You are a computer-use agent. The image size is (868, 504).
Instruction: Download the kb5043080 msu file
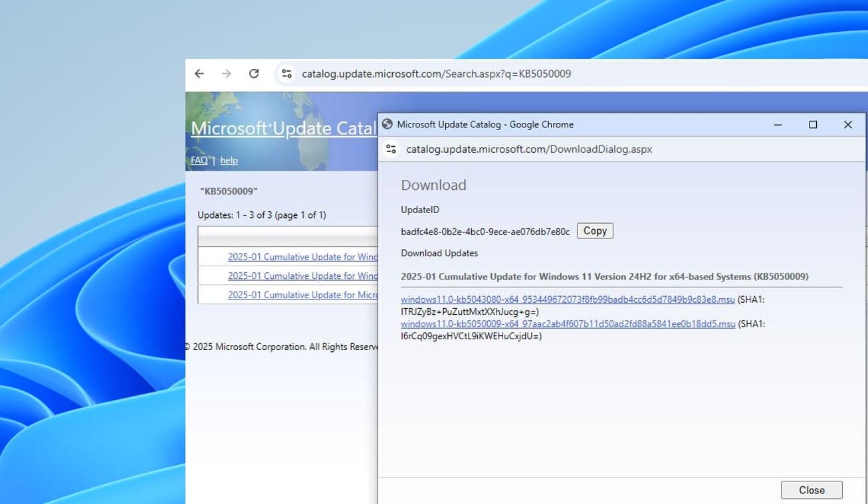coord(568,299)
